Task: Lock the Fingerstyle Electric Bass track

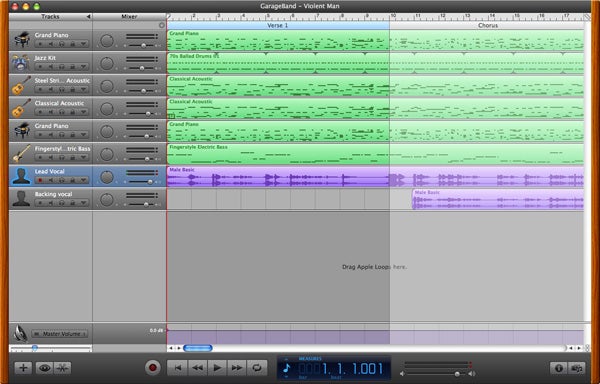Action: pos(72,158)
